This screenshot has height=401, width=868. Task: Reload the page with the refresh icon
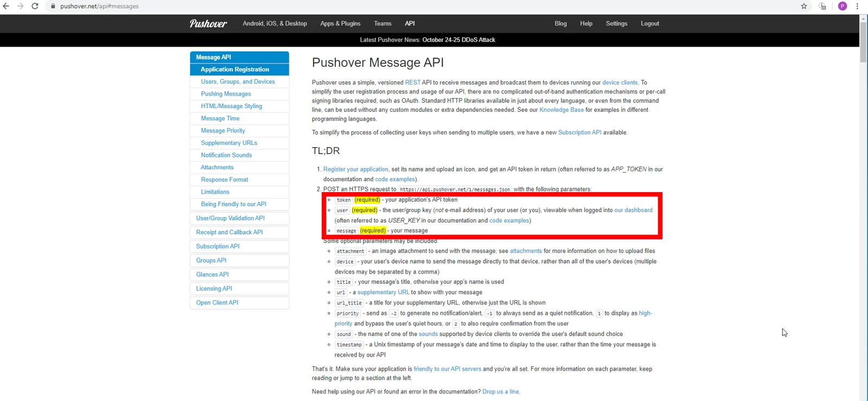[35, 6]
